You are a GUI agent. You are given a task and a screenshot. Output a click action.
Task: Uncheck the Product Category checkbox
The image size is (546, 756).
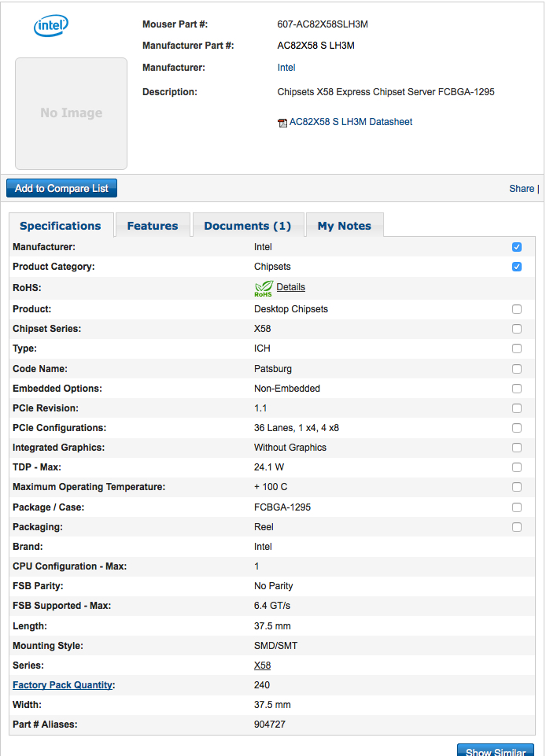pos(517,267)
